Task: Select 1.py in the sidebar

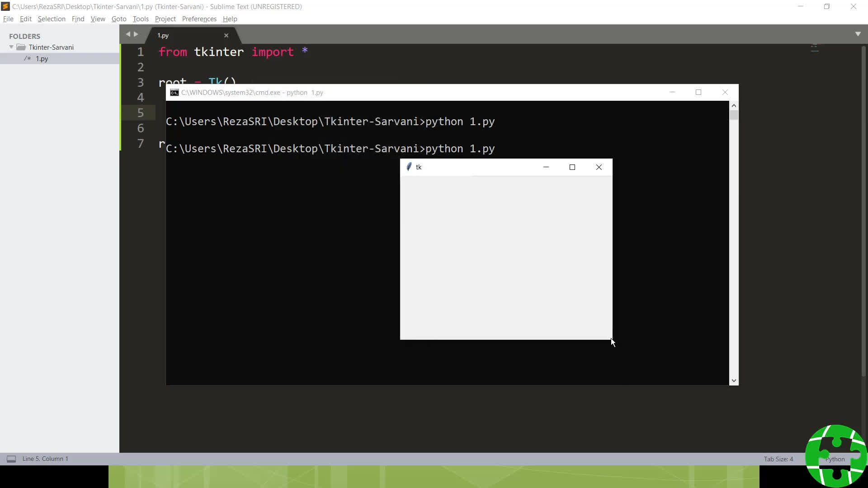Action: (x=42, y=59)
